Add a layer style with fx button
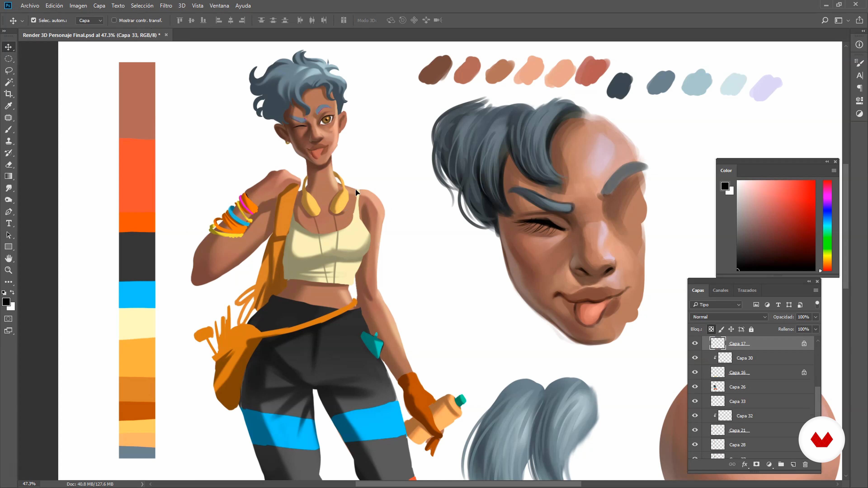This screenshot has width=868, height=488. (x=745, y=465)
